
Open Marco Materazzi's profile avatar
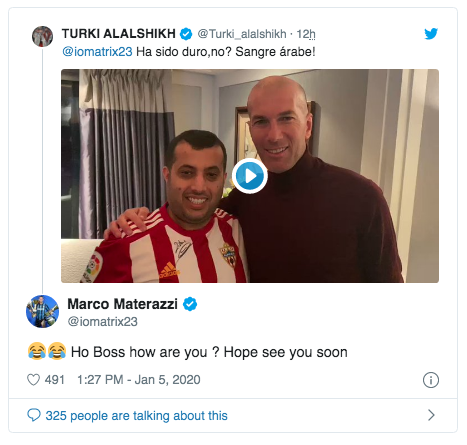click(x=42, y=311)
